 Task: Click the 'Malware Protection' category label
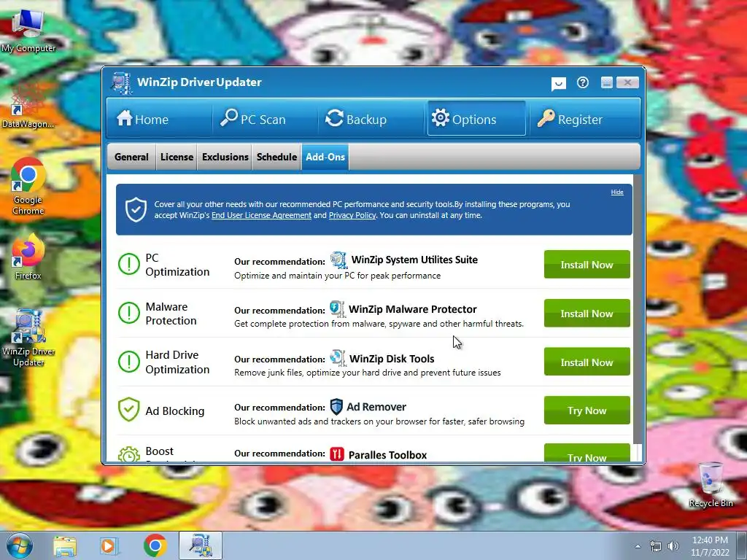[171, 314]
